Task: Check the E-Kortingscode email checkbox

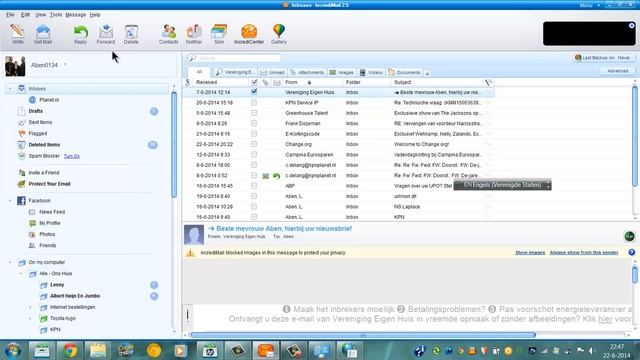Action: coord(254,134)
